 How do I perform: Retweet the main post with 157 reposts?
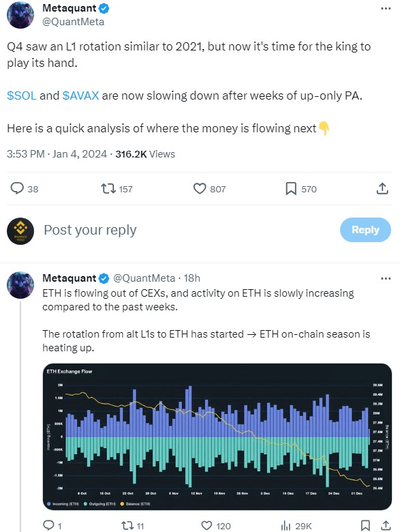pyautogui.click(x=108, y=188)
